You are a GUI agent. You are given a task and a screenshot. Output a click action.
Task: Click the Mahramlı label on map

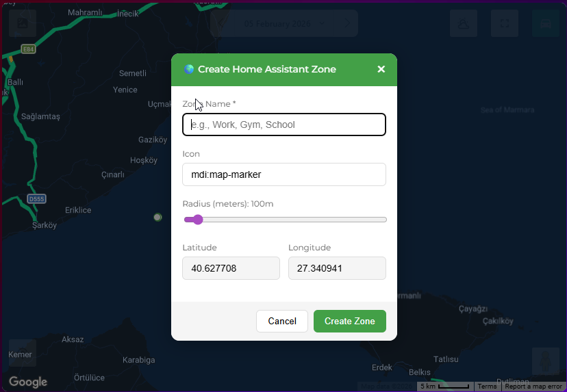click(x=86, y=12)
